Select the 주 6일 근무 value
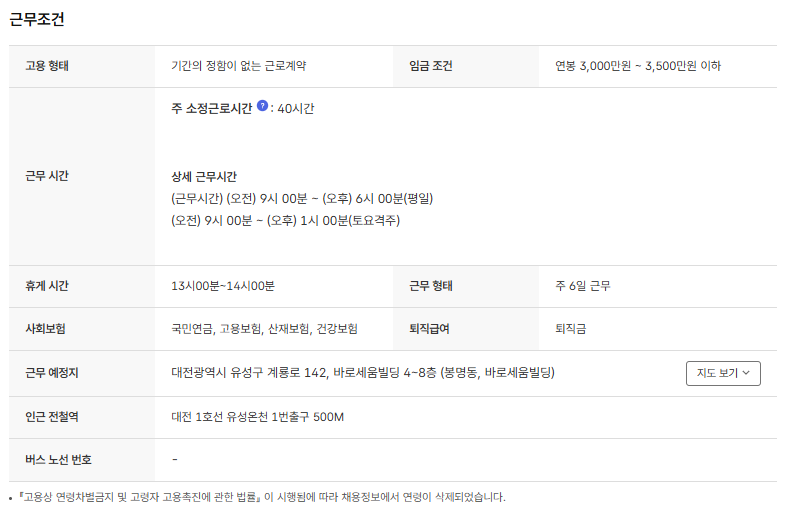This screenshot has width=795, height=517. tap(582, 286)
